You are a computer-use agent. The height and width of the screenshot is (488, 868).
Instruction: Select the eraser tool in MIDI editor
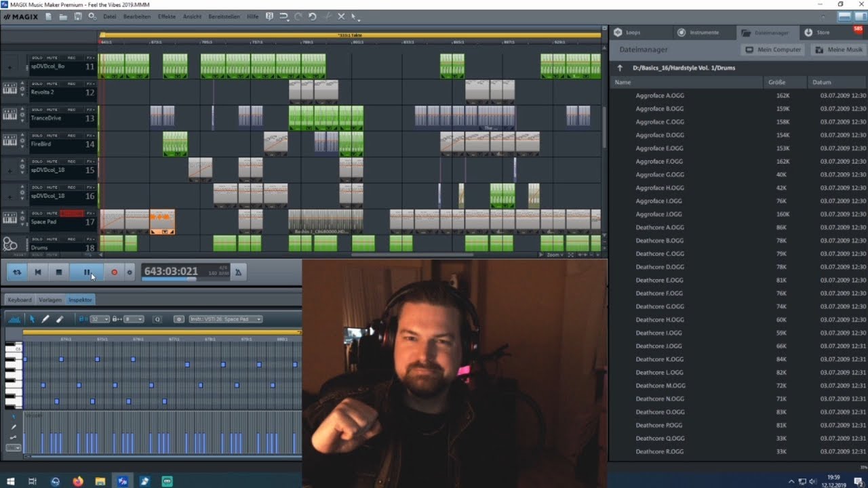[x=60, y=319]
